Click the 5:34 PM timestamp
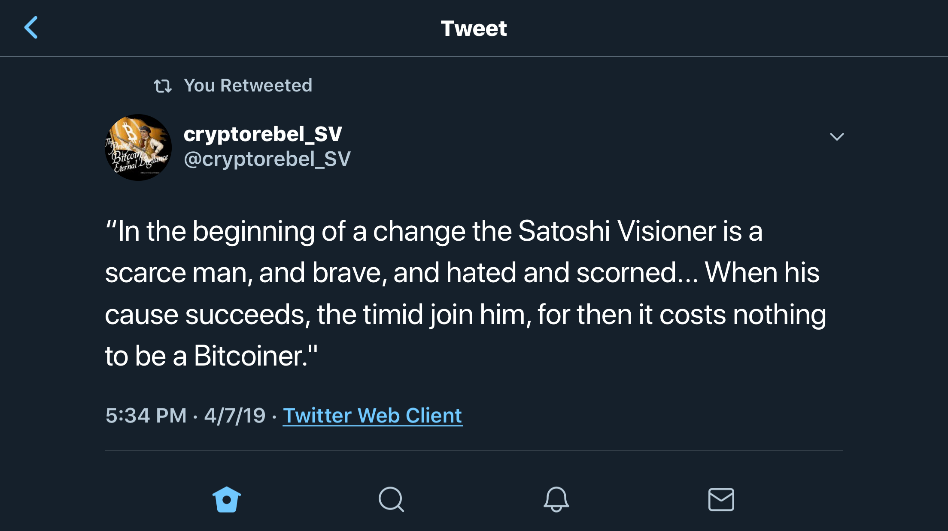 pyautogui.click(x=146, y=415)
